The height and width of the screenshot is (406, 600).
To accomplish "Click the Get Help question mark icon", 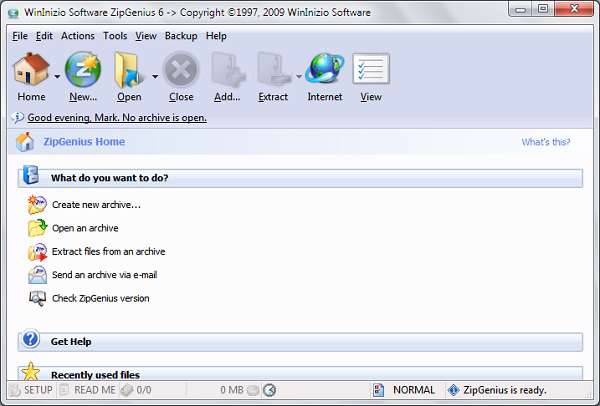I will (31, 339).
